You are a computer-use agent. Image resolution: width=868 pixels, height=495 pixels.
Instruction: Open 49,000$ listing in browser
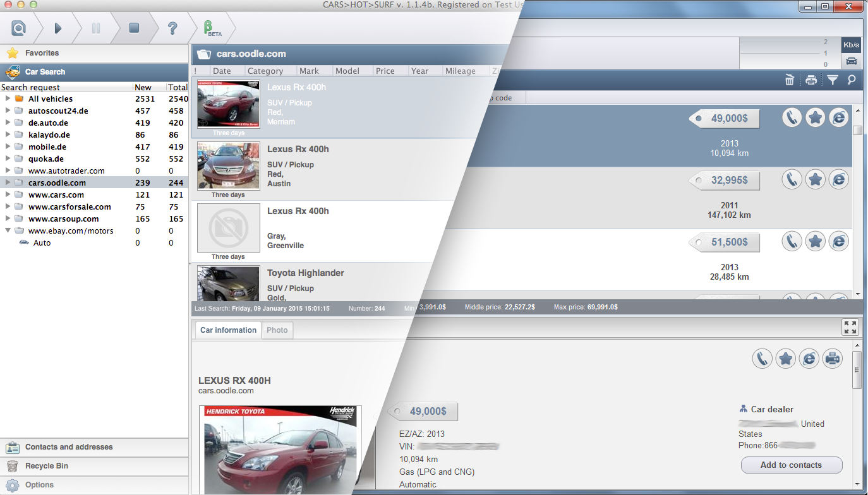pos(839,117)
